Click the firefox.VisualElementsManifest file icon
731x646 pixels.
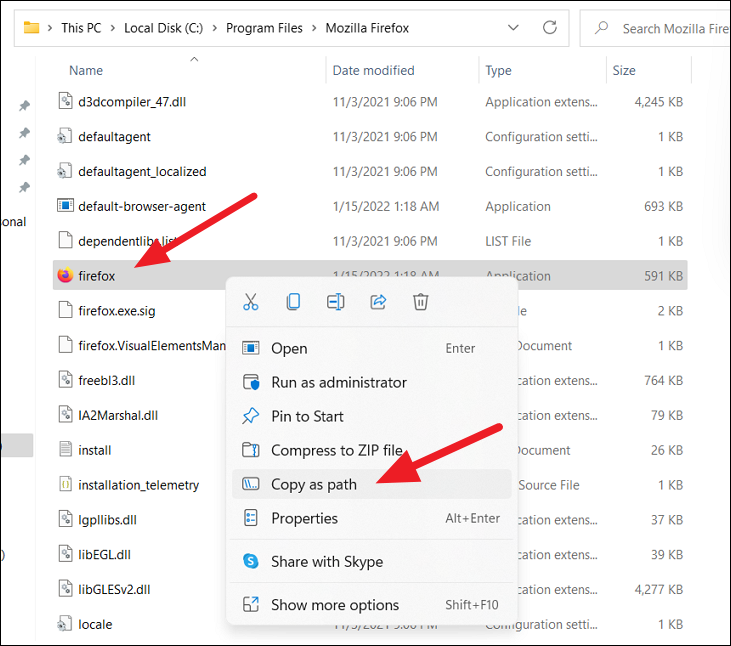coord(65,345)
